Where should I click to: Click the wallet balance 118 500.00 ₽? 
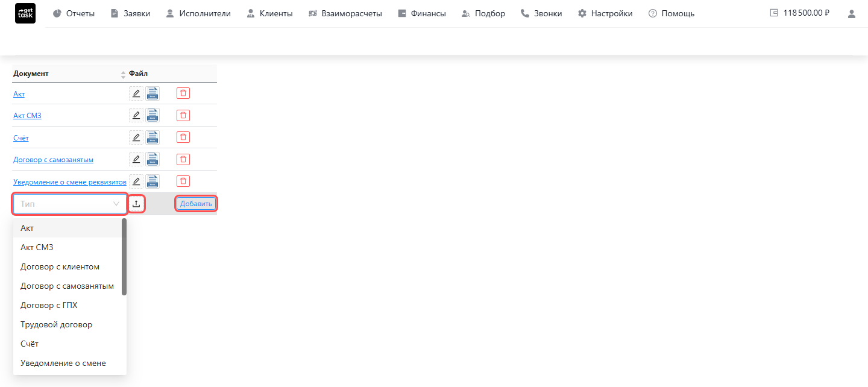pyautogui.click(x=800, y=13)
